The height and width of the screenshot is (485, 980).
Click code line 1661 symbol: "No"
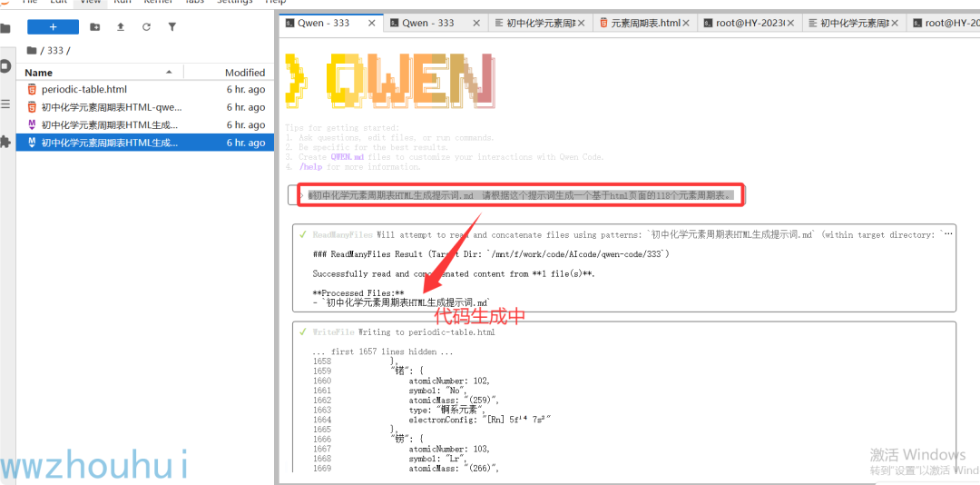pos(436,391)
